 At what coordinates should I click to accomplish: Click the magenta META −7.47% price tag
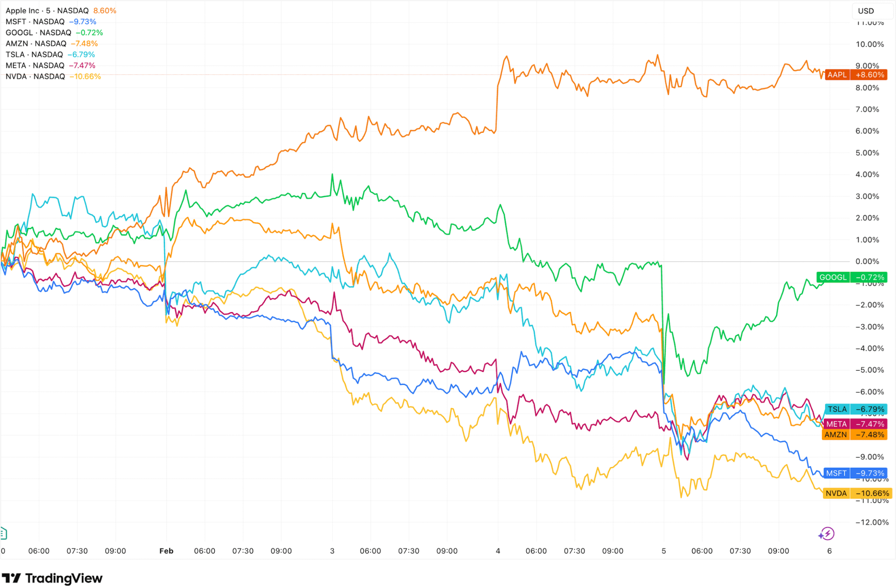click(855, 424)
